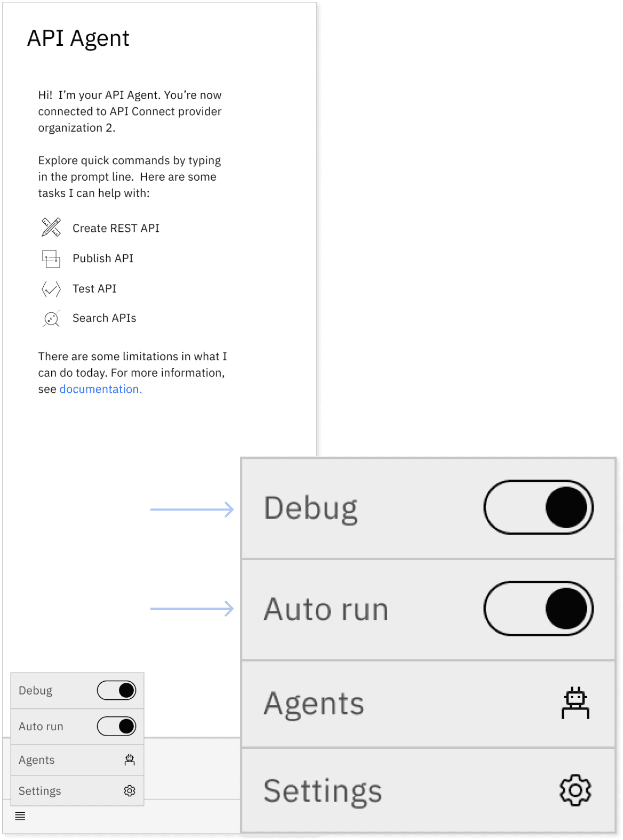Open the Agents menu item in popup
The width and height of the screenshot is (623, 840).
[77, 760]
